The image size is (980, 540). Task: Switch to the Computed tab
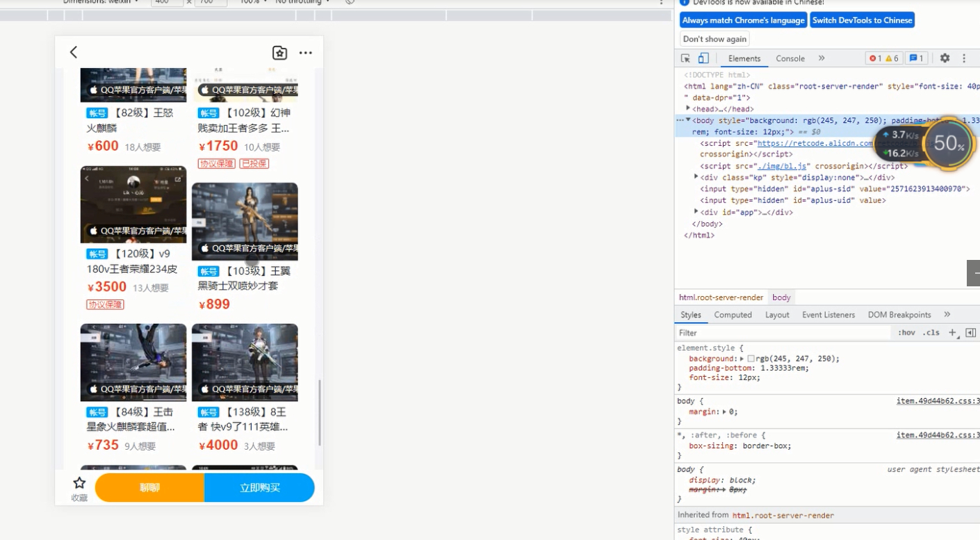pyautogui.click(x=733, y=315)
